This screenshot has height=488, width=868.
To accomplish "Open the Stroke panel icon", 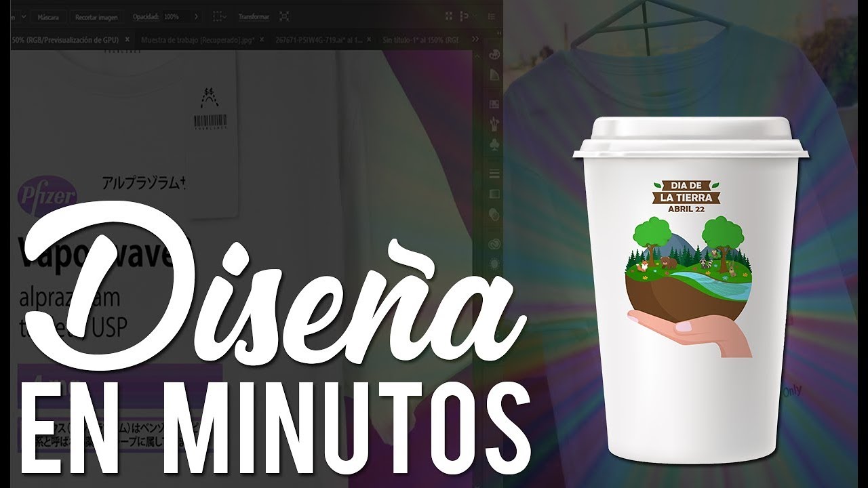I will point(494,174).
